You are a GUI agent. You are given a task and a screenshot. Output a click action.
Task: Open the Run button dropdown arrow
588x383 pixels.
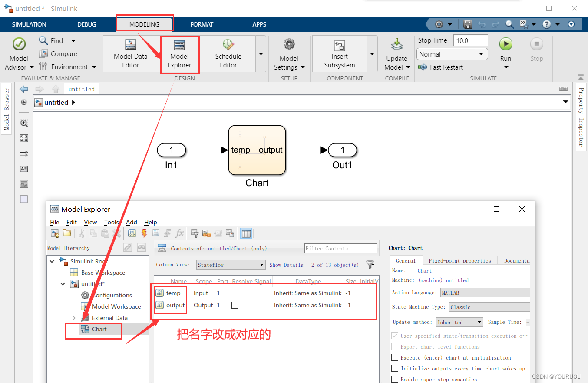pyautogui.click(x=506, y=67)
